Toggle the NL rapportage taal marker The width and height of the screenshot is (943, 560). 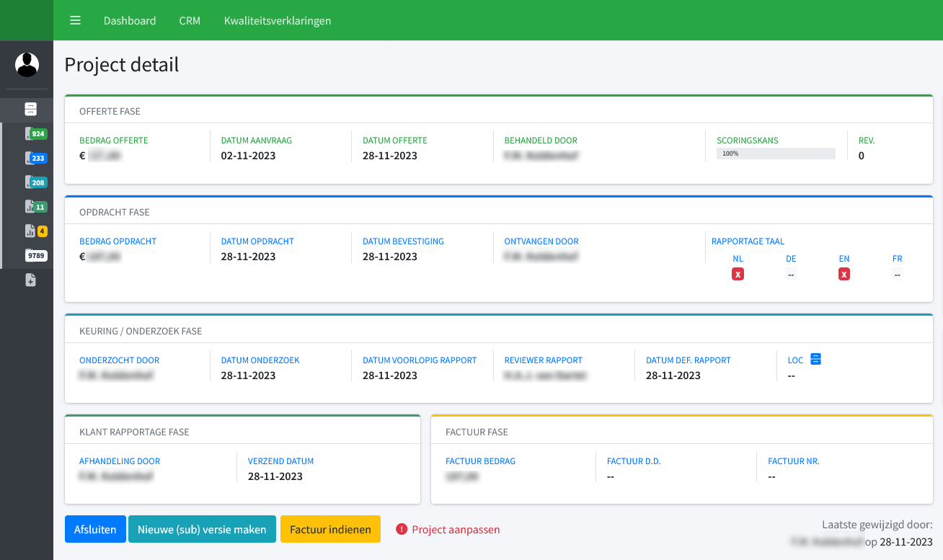pos(738,274)
